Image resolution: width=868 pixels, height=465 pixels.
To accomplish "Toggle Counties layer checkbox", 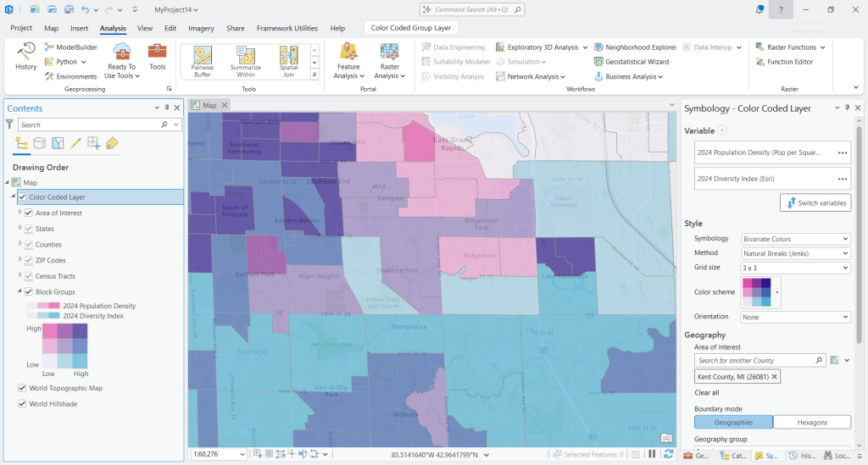I will [x=29, y=245].
